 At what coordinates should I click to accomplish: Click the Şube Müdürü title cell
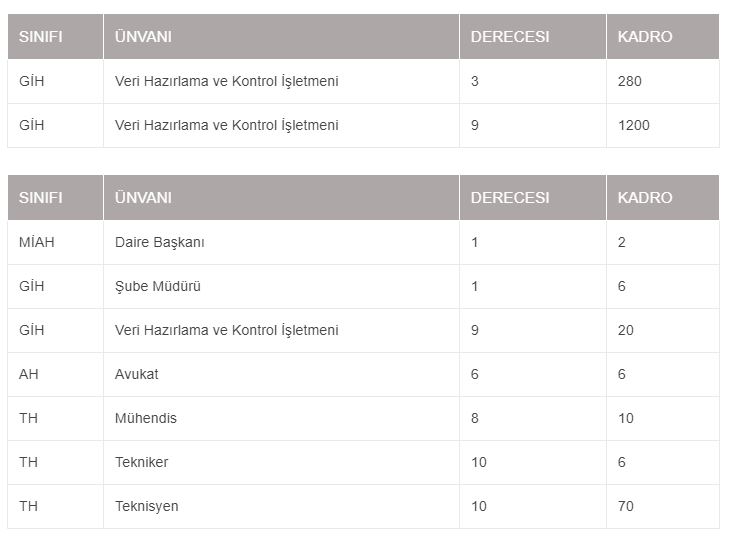point(281,286)
